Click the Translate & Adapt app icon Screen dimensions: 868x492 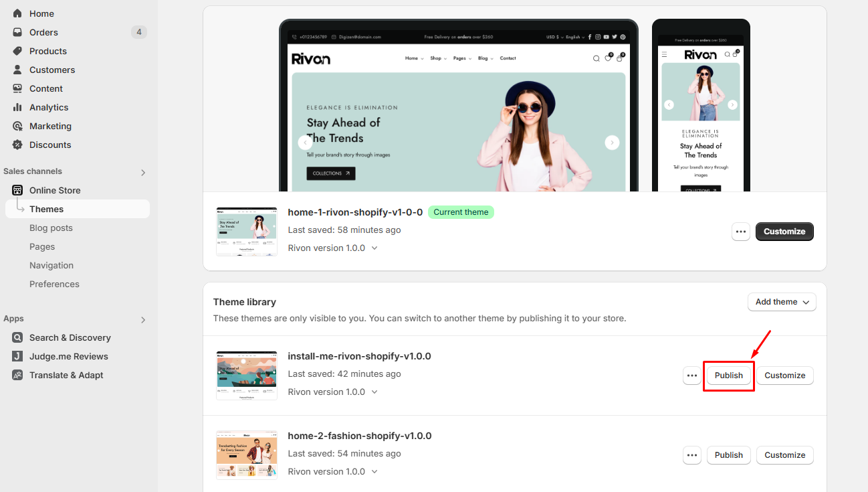pos(17,375)
